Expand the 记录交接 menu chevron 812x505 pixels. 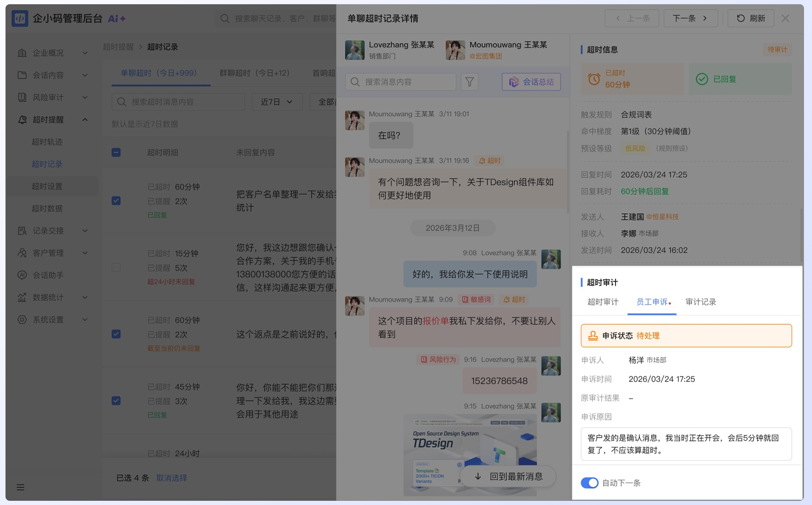tap(85, 231)
